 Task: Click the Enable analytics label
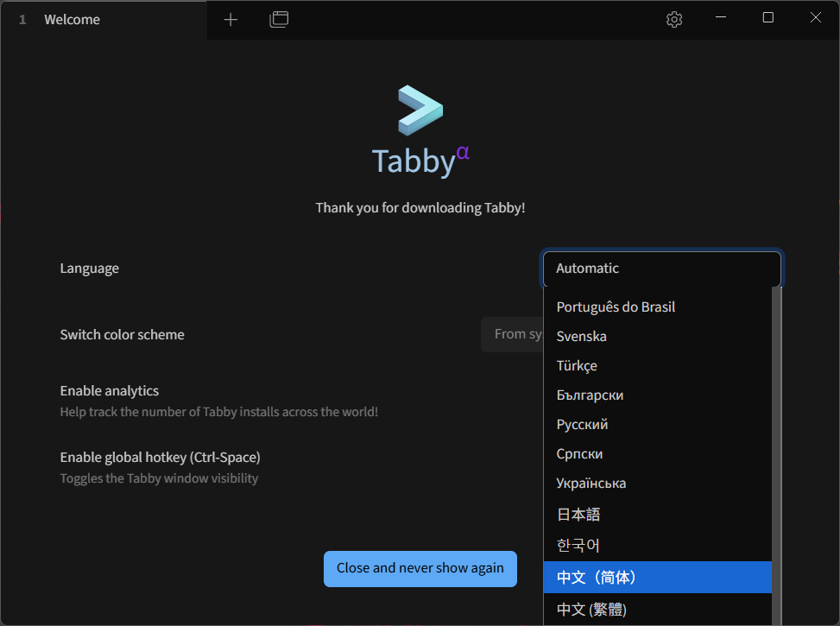click(110, 391)
